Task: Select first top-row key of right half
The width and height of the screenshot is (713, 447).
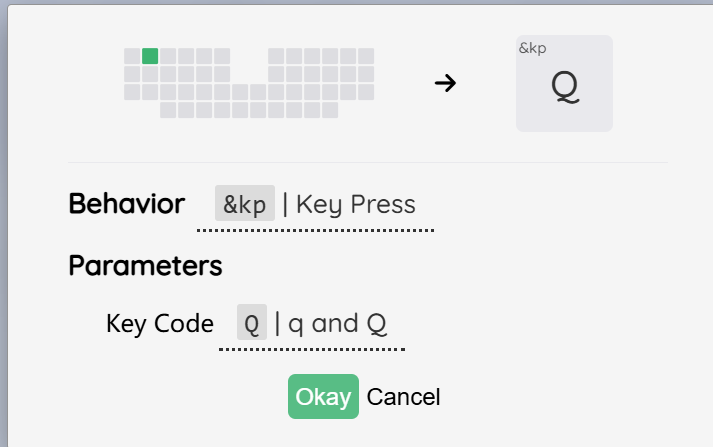Action: [x=276, y=56]
